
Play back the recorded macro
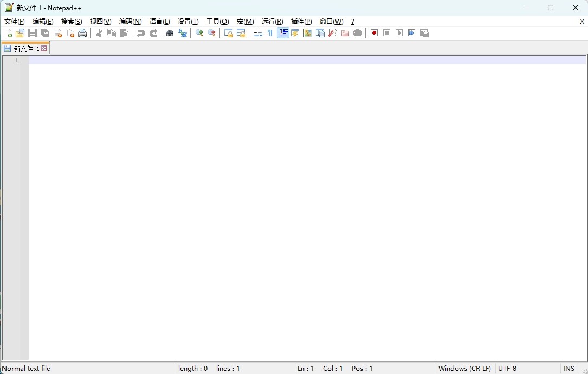point(399,33)
